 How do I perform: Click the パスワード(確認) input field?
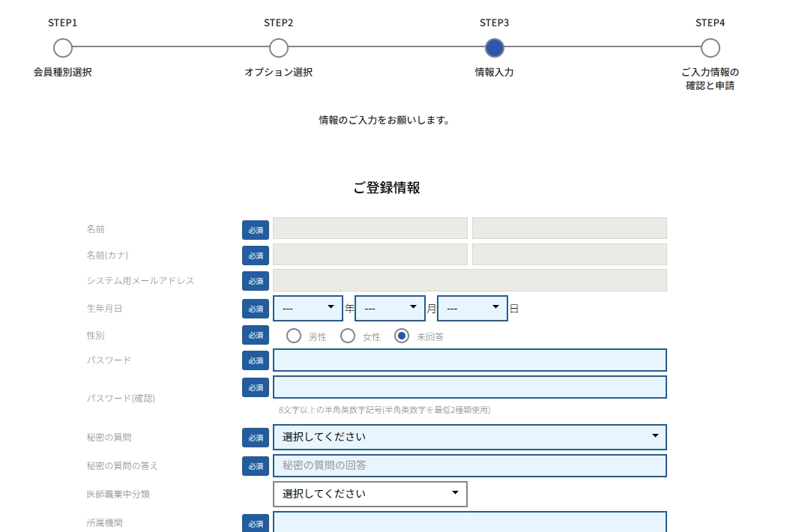tap(469, 387)
